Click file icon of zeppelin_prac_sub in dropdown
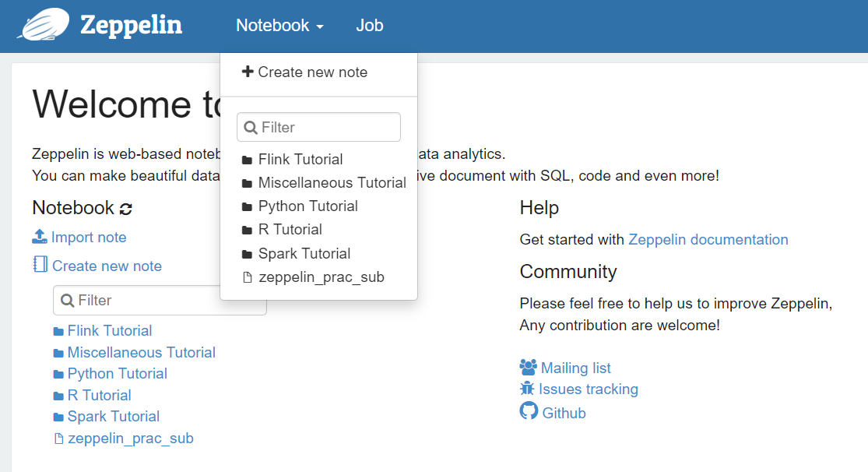 (248, 277)
